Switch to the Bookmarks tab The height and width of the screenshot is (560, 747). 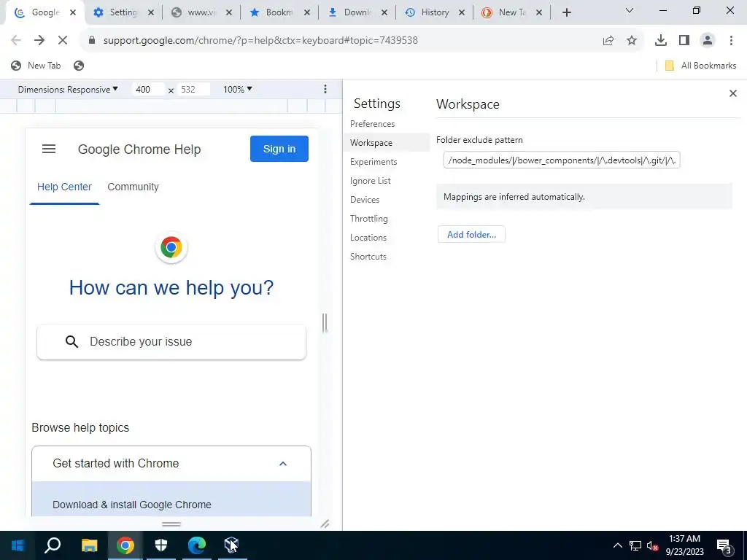(279, 13)
